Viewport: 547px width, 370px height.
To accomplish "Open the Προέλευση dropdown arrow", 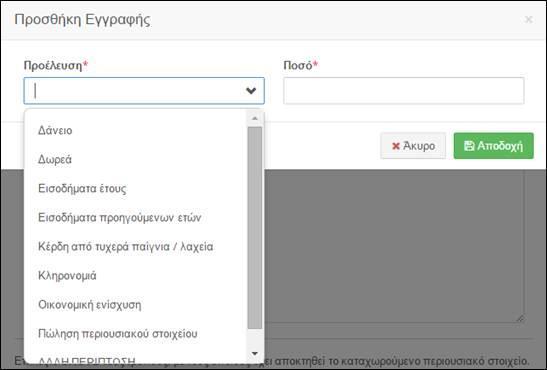I will [251, 91].
